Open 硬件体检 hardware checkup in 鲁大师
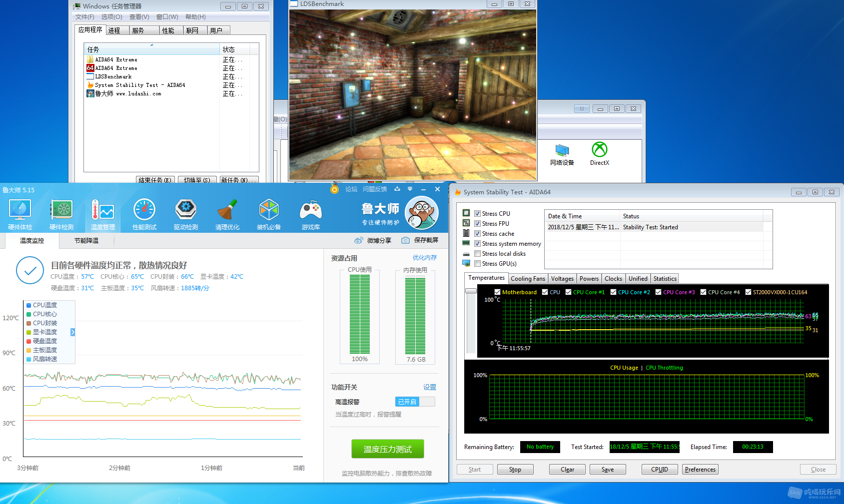 [x=20, y=214]
